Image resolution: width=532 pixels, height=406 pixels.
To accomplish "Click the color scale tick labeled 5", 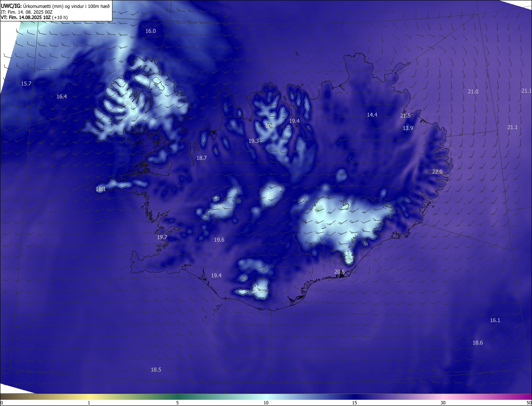I will click(x=177, y=403).
